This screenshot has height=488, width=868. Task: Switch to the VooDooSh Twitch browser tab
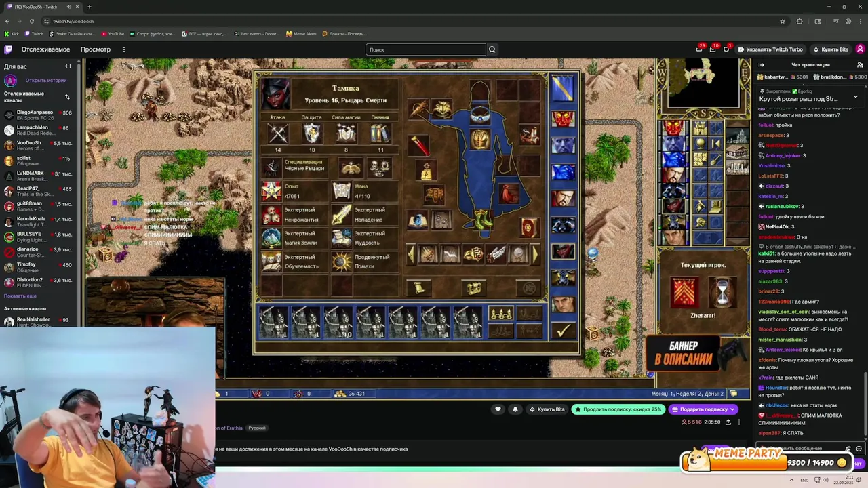[42, 7]
